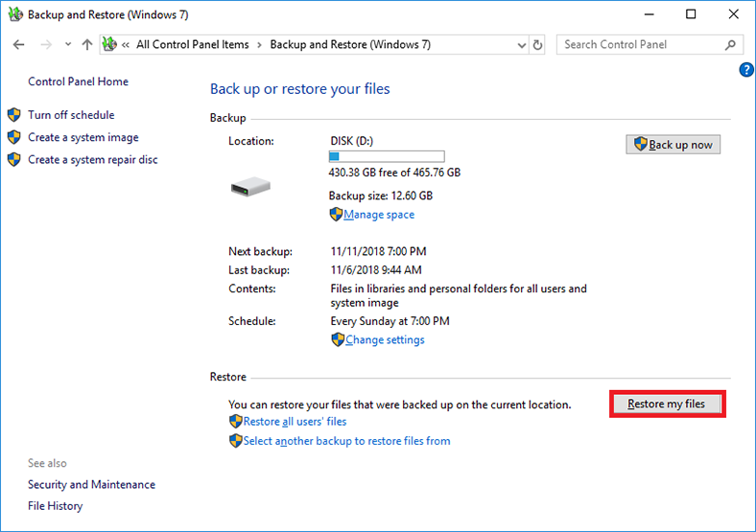Click shield icon beside Restore all users' files
Image resolution: width=756 pixels, height=532 pixels.
tap(235, 422)
